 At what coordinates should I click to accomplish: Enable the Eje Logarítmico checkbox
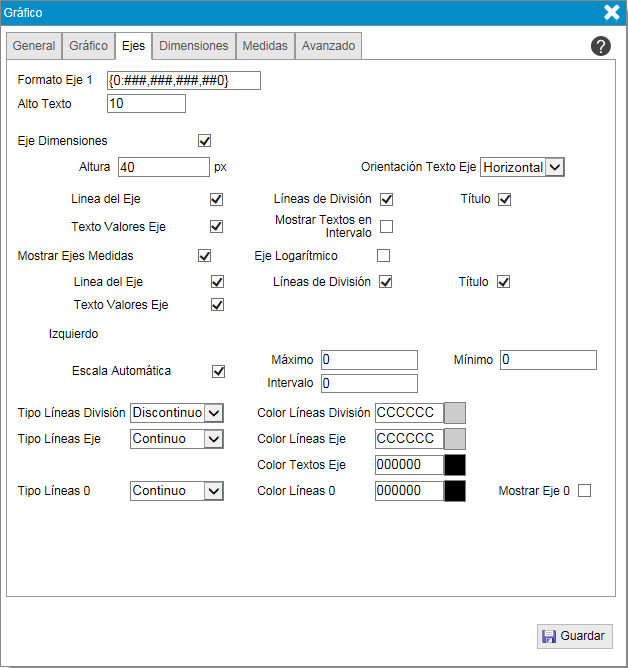point(383,256)
